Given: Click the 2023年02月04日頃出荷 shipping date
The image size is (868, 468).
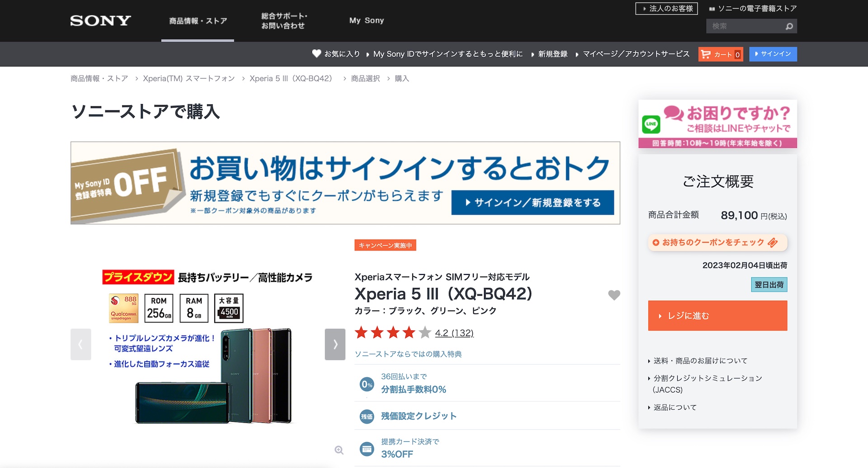Looking at the screenshot, I should [745, 265].
